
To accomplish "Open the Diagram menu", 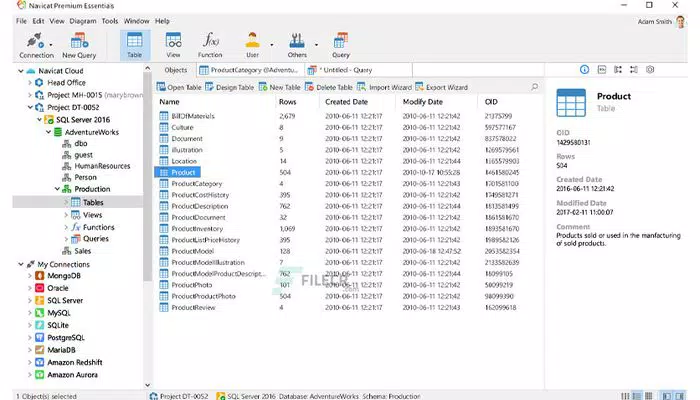I will (83, 21).
